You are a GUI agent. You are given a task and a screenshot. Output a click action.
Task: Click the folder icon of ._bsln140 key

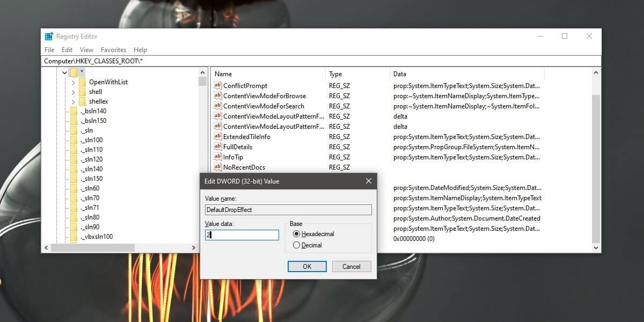(x=74, y=111)
